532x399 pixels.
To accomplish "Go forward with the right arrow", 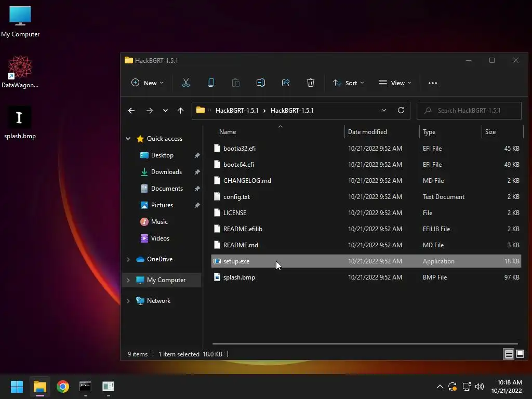I will click(149, 111).
